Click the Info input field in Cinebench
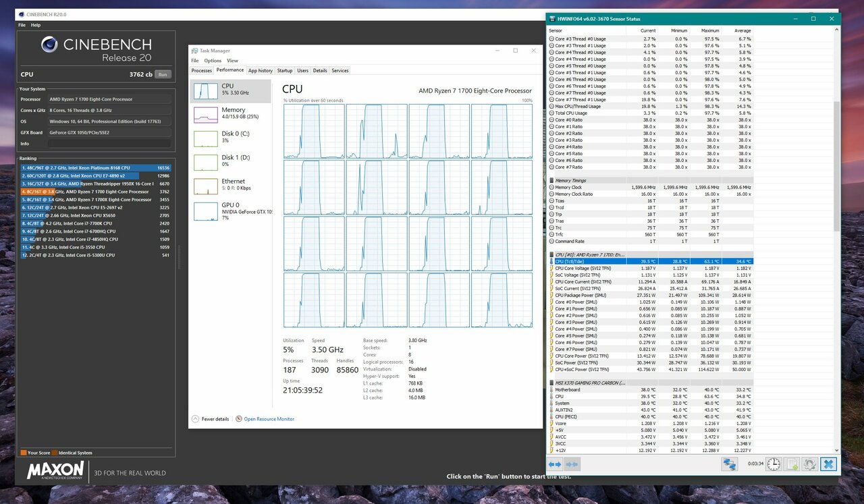The image size is (864, 504). tap(109, 144)
